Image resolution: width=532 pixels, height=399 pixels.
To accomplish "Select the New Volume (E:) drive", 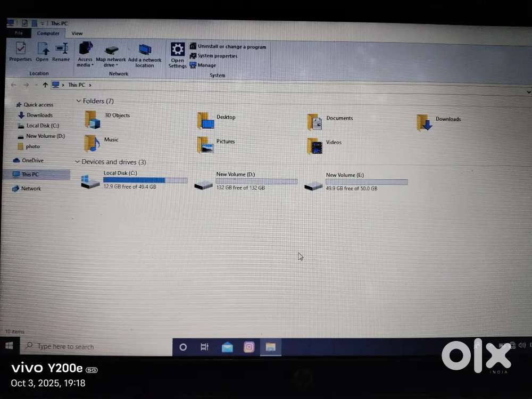I will (x=313, y=186).
